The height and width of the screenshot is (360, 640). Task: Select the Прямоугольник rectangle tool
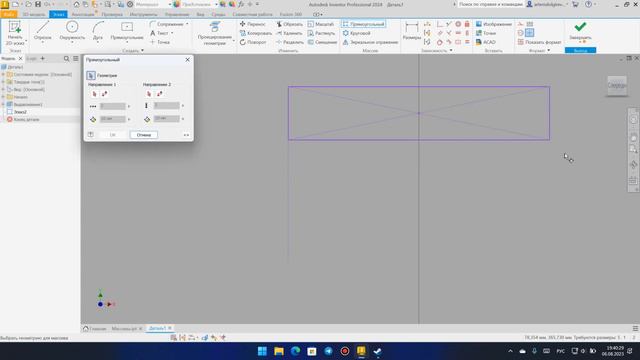coord(127,31)
